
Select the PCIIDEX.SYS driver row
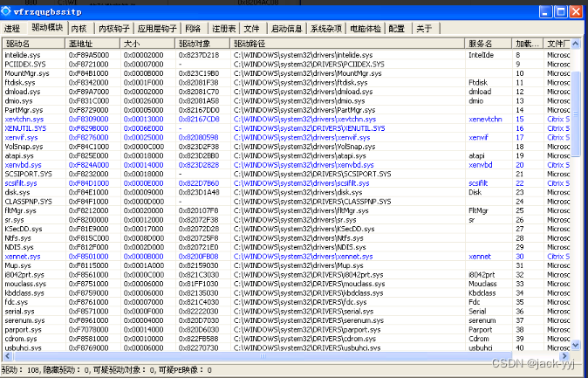287,65
